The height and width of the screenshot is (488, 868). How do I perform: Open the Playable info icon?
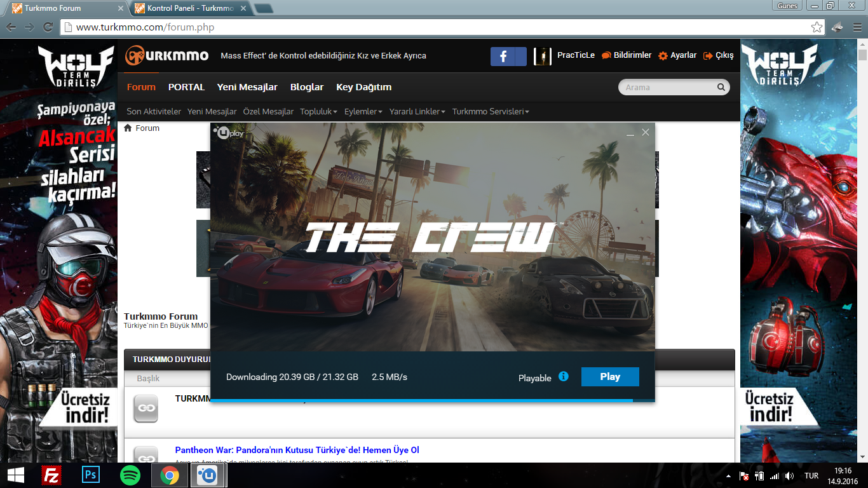[564, 376]
